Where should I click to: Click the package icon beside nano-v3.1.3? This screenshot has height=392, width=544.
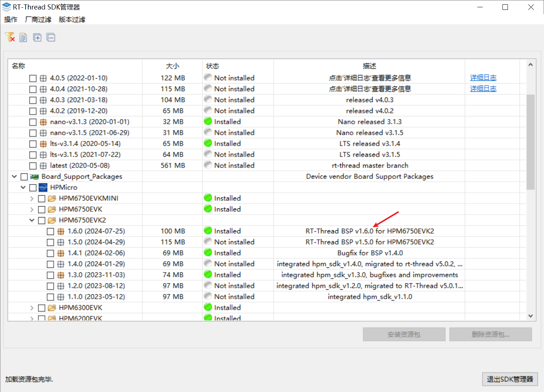tap(43, 122)
